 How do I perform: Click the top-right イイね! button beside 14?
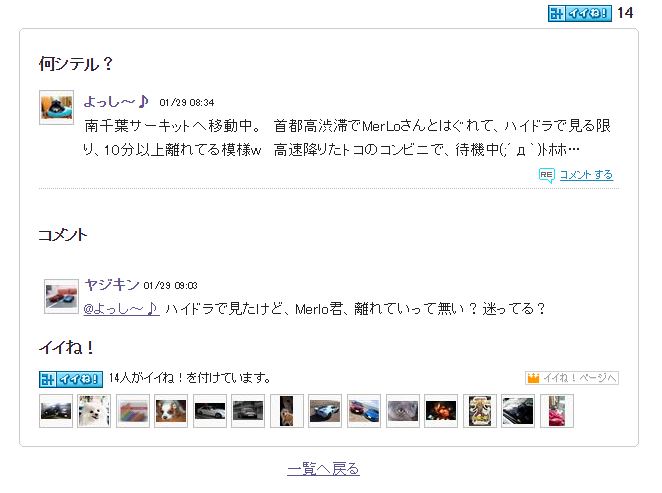pyautogui.click(x=580, y=13)
